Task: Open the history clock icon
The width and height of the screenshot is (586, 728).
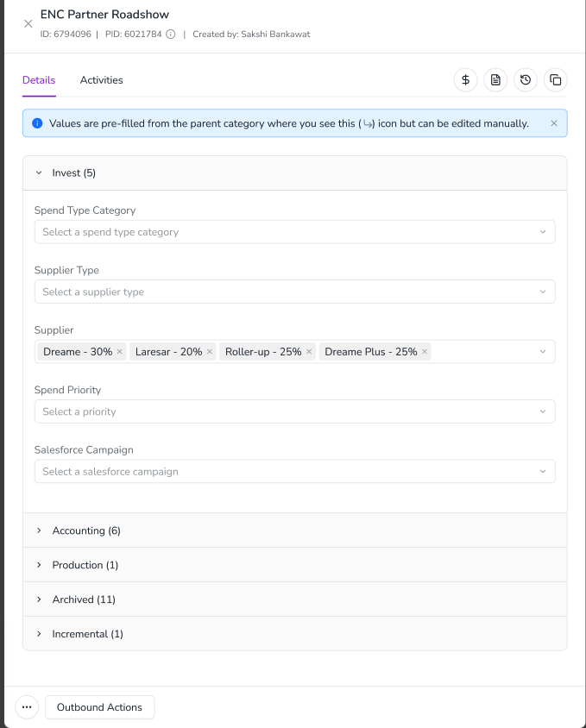Action: 525,80
